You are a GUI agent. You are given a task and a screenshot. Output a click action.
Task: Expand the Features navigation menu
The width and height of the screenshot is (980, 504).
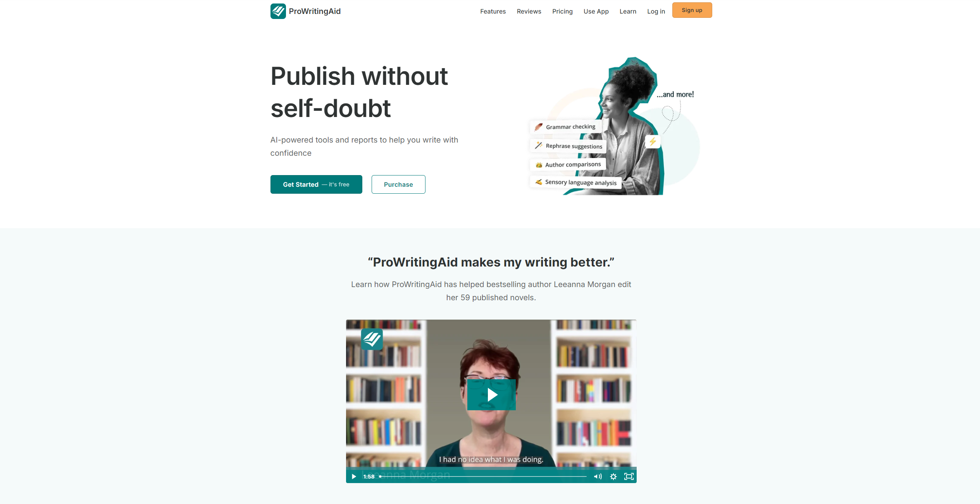(493, 10)
